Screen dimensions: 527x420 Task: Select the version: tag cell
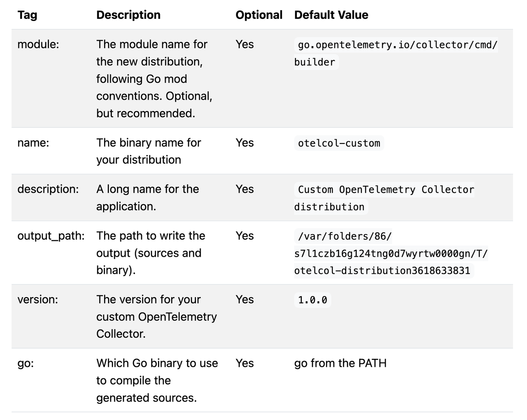(37, 299)
